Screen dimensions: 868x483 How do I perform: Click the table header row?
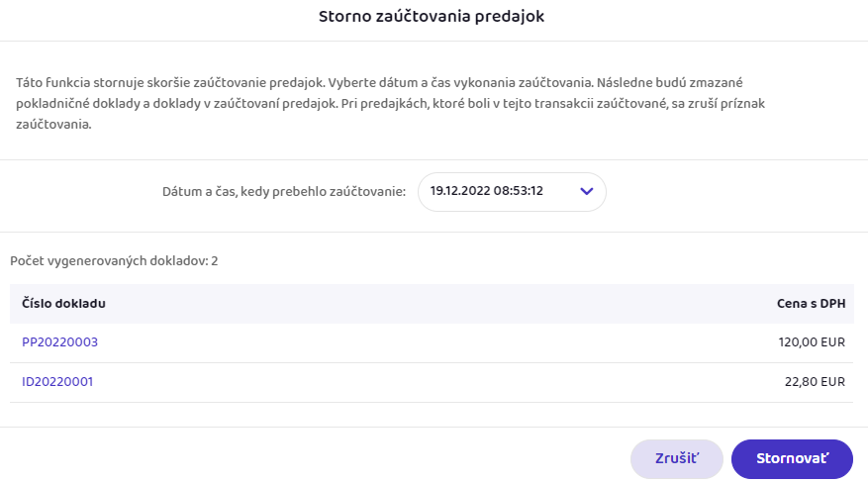pos(432,303)
